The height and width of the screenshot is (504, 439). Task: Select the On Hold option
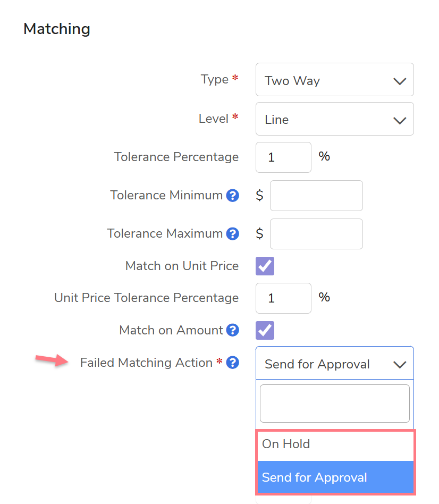335,444
